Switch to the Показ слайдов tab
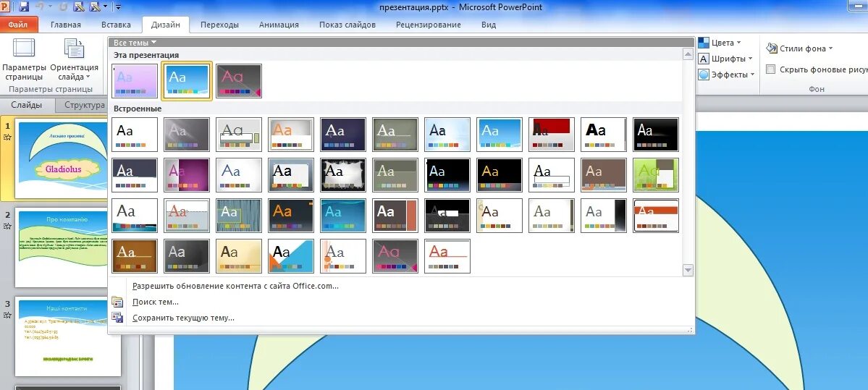Screen dimensions: 868x390 (347, 25)
